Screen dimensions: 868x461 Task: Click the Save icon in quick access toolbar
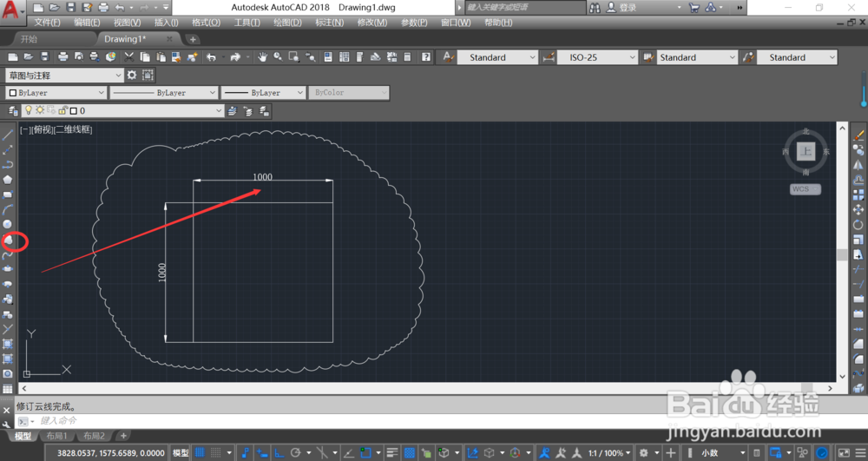coord(70,8)
